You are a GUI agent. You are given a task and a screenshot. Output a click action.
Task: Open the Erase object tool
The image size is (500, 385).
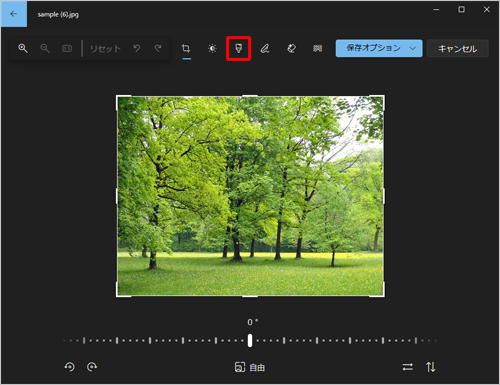click(291, 49)
